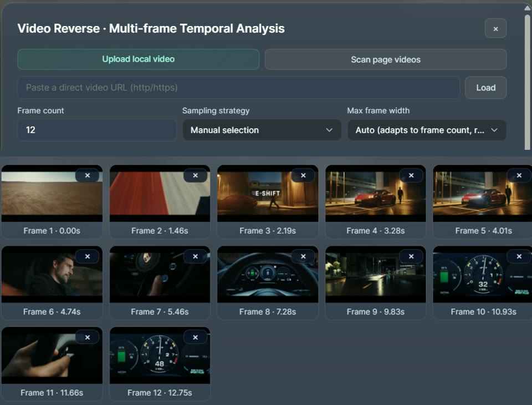The image size is (532, 405).
Task: Click the dialog's vertical scrollbar
Action: [527, 81]
